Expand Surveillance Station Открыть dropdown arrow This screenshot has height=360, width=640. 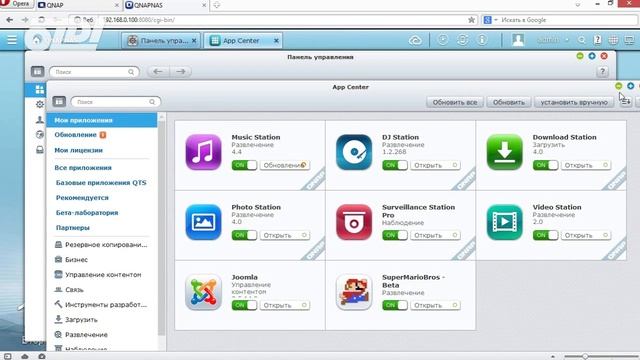[455, 235]
